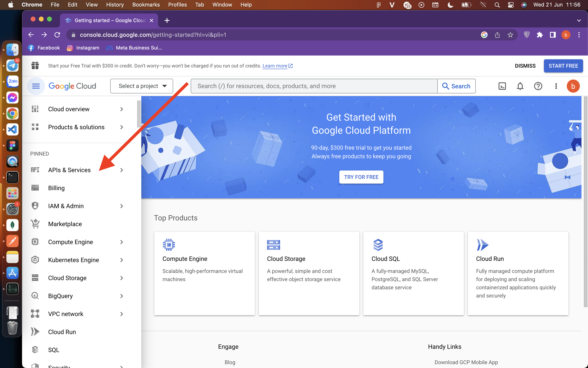Click the START FREE button

(563, 66)
